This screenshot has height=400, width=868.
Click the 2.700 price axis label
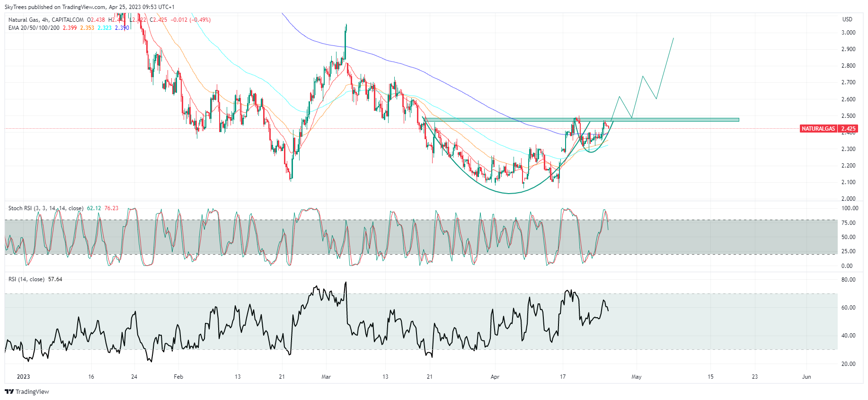pos(848,82)
